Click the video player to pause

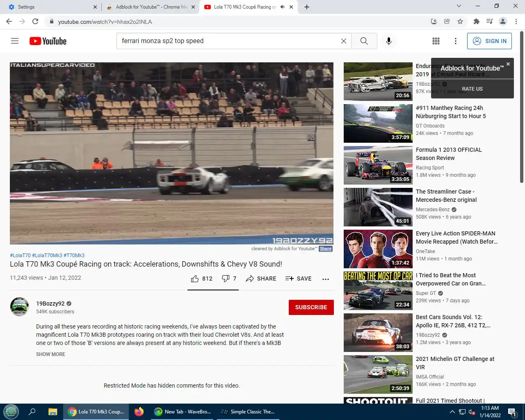[x=171, y=153]
